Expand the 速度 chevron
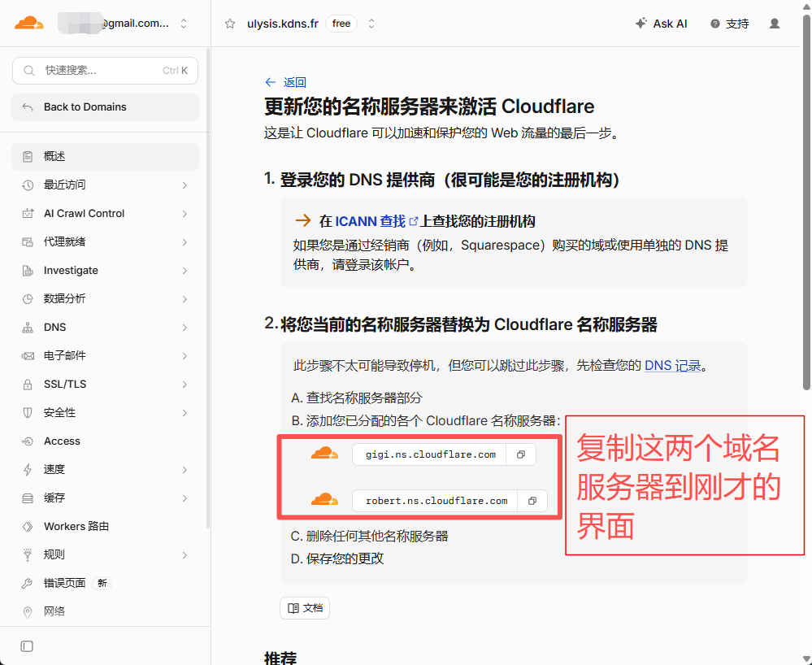 click(x=185, y=470)
